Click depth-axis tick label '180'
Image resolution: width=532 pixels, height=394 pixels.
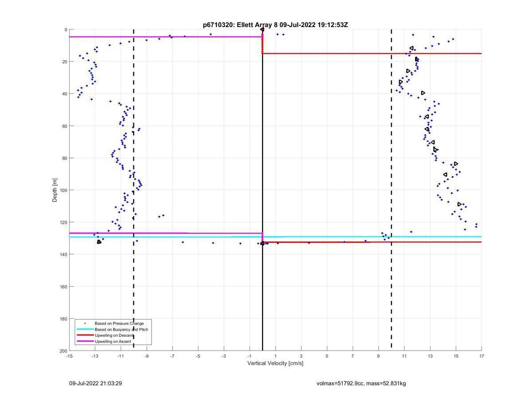point(63,319)
